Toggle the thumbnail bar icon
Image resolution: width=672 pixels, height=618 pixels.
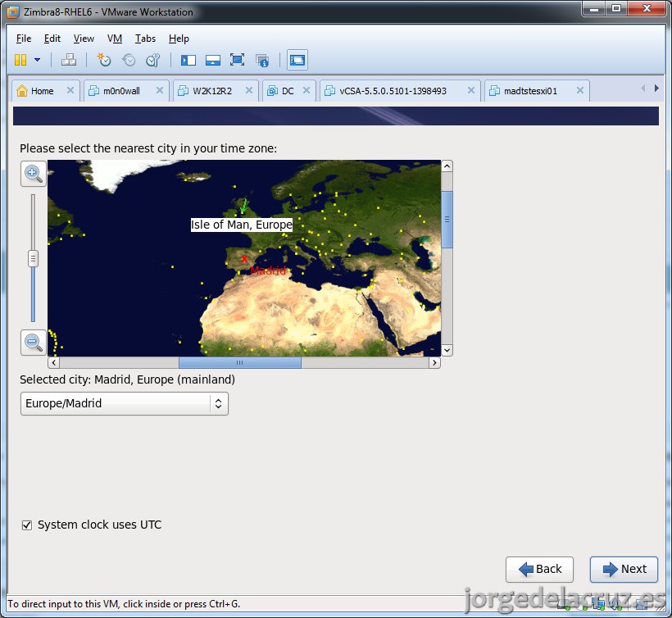pos(212,60)
